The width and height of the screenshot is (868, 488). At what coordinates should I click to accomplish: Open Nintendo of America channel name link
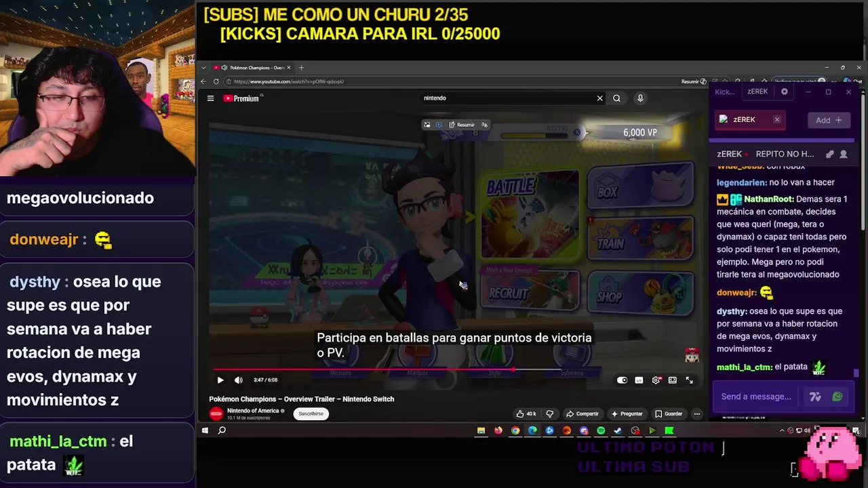pos(253,411)
